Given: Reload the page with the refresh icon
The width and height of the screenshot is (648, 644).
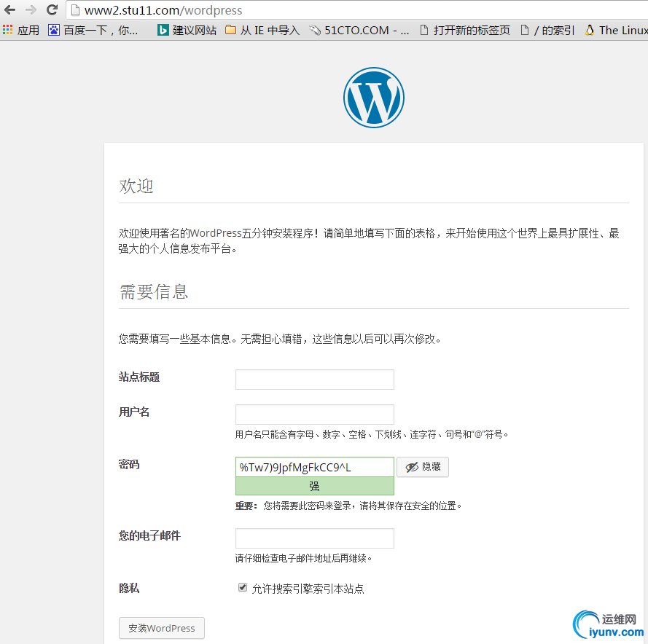Looking at the screenshot, I should [52, 9].
